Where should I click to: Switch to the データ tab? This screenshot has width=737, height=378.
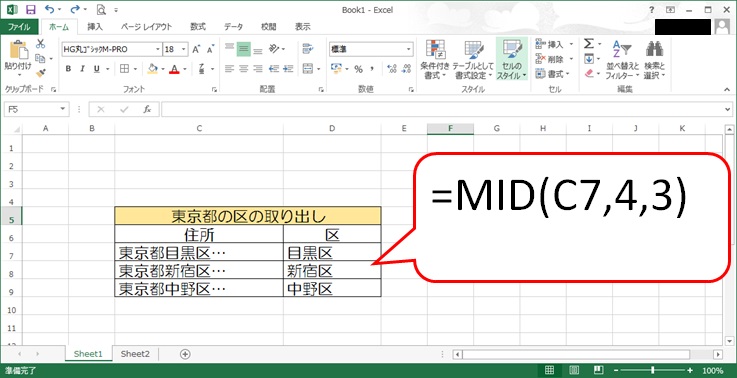coord(233,27)
